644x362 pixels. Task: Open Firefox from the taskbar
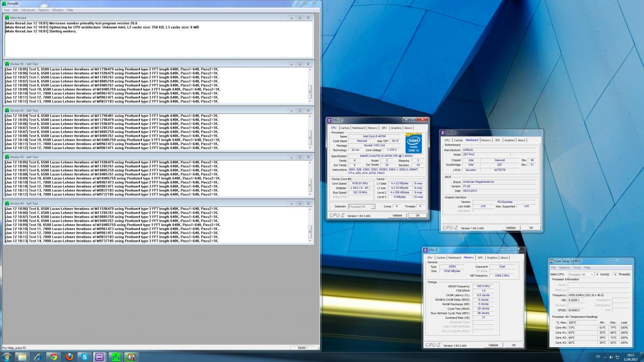pos(69,357)
